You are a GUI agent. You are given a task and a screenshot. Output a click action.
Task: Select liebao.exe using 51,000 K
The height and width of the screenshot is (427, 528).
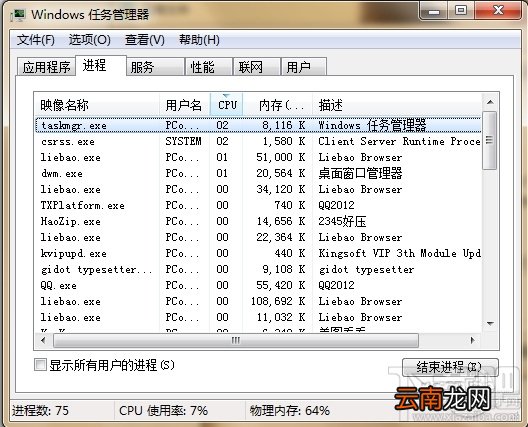[x=258, y=157]
